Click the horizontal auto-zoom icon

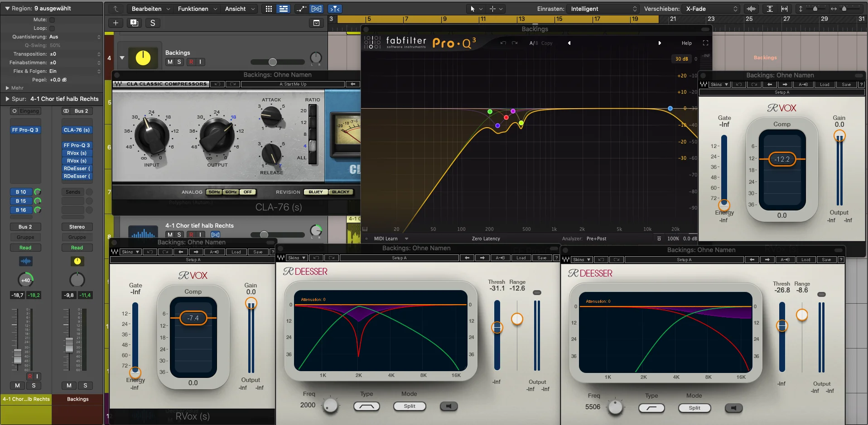pyautogui.click(x=785, y=9)
